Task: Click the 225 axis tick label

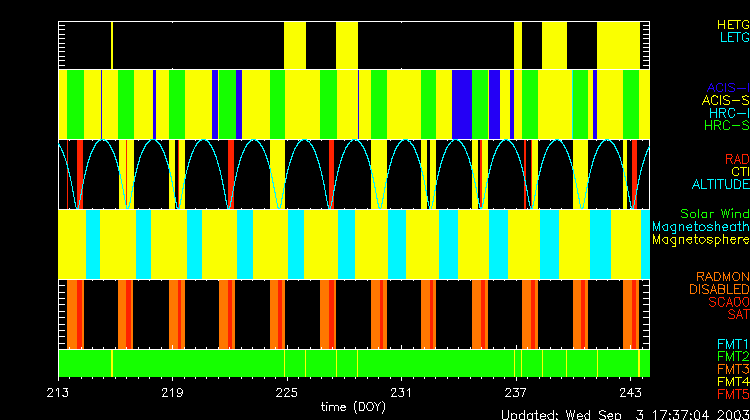Action: [287, 393]
